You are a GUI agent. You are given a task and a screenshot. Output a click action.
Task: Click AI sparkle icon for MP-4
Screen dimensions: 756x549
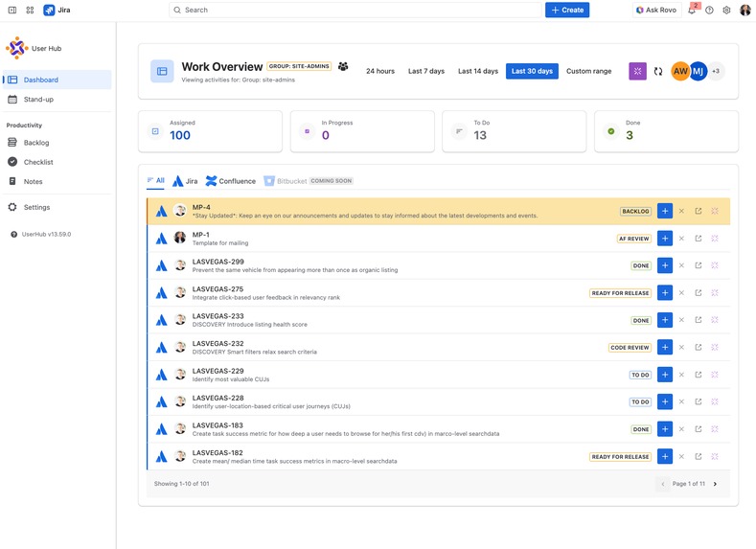(x=715, y=211)
